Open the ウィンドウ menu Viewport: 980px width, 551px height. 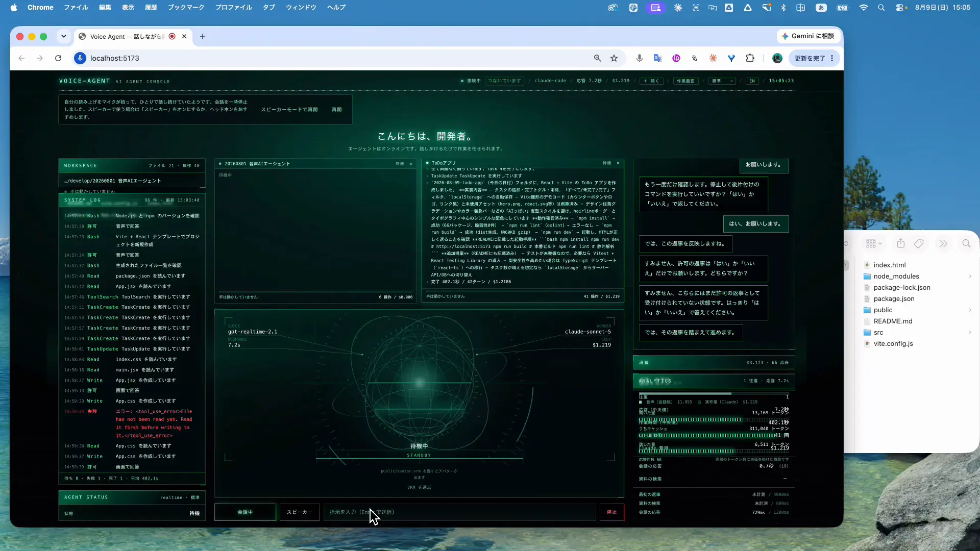pos(301,8)
